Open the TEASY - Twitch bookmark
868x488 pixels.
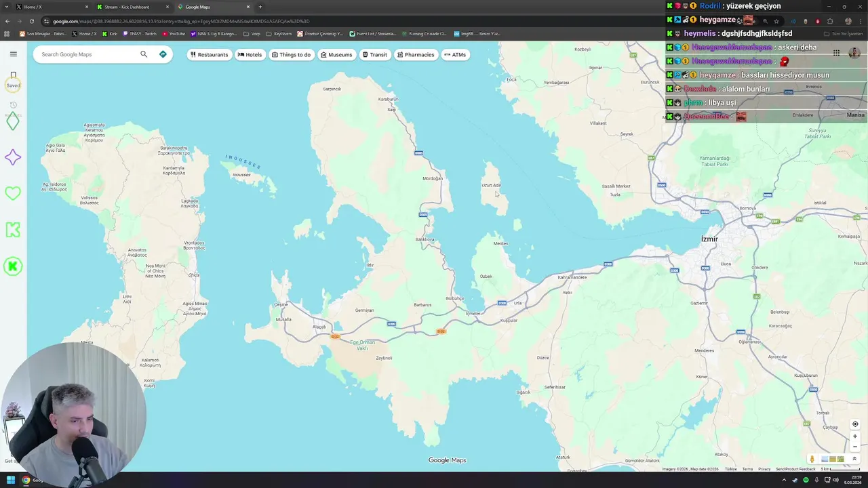(x=140, y=34)
